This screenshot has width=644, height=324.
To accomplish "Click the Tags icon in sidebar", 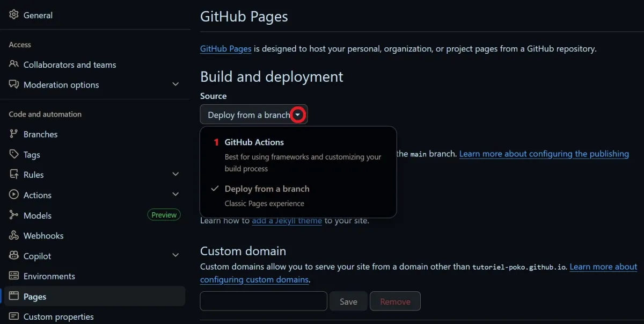I will 14,155.
